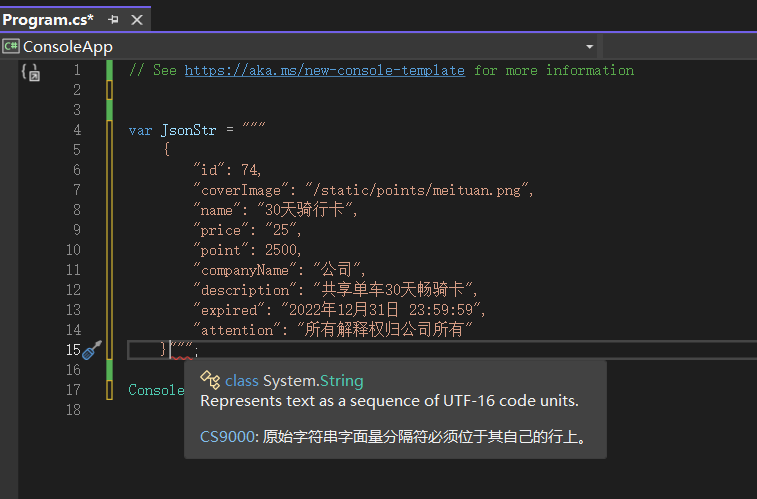Click the red squiggle closing quotes
Image resolution: width=757 pixels, height=499 pixels.
click(182, 350)
